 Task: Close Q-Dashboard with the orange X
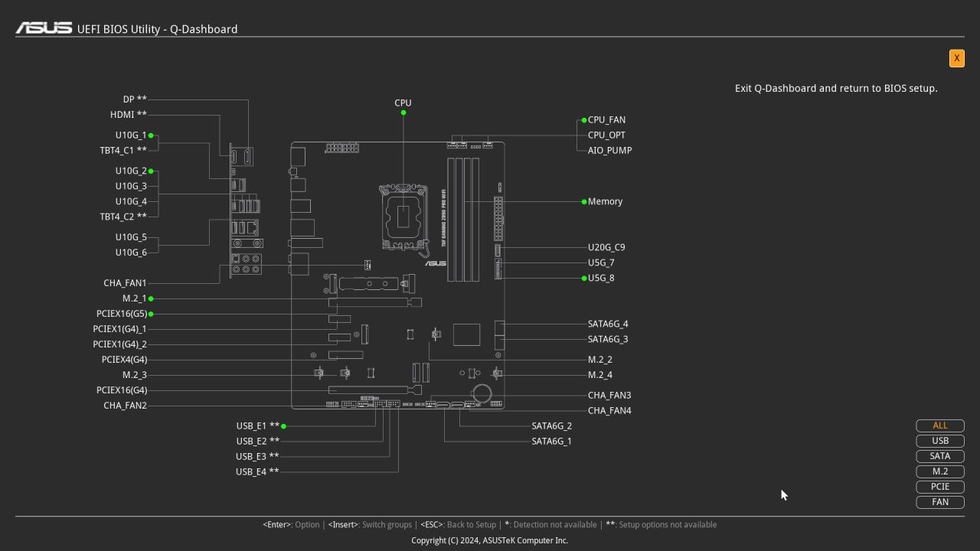coord(956,58)
